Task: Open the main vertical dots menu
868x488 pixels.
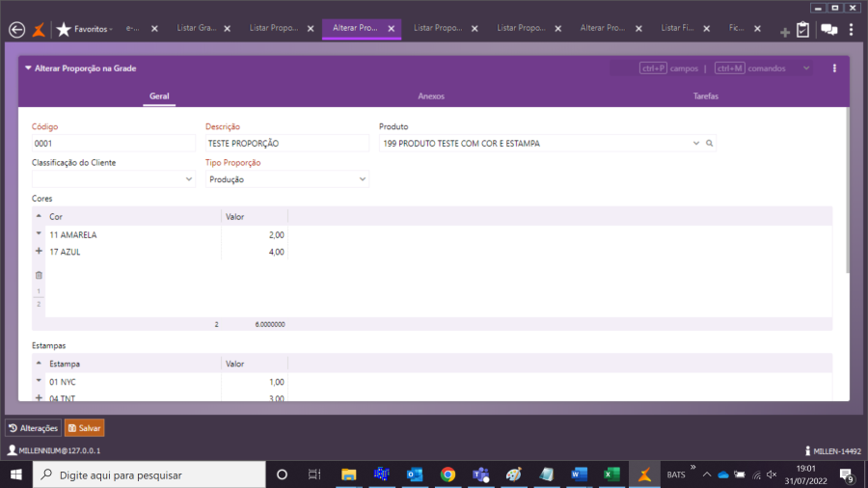Action: (x=852, y=29)
